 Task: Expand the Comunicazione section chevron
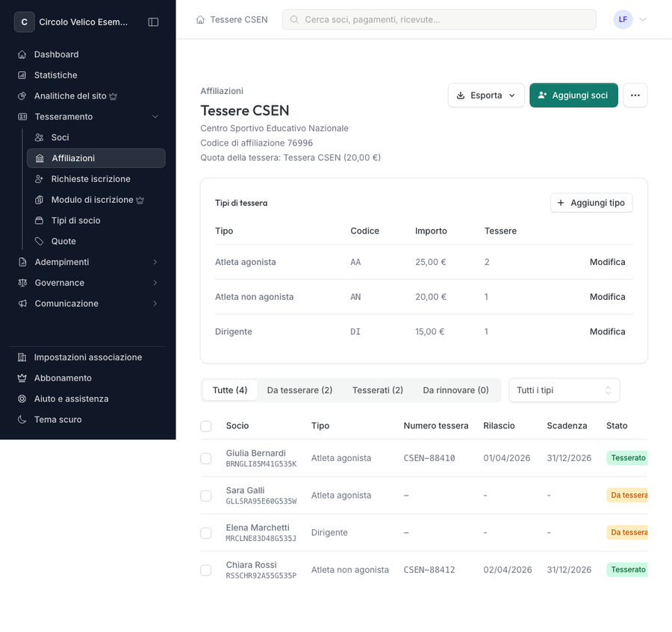click(x=155, y=304)
